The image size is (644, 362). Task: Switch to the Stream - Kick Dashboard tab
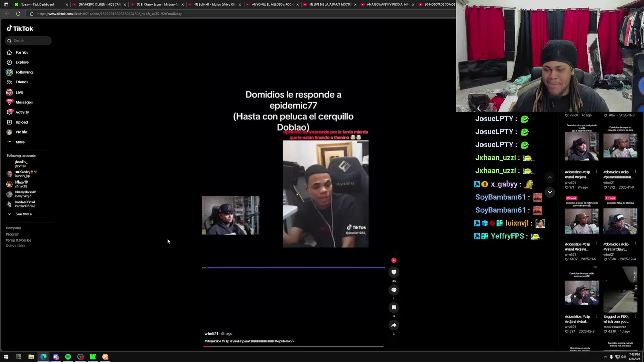click(40, 4)
